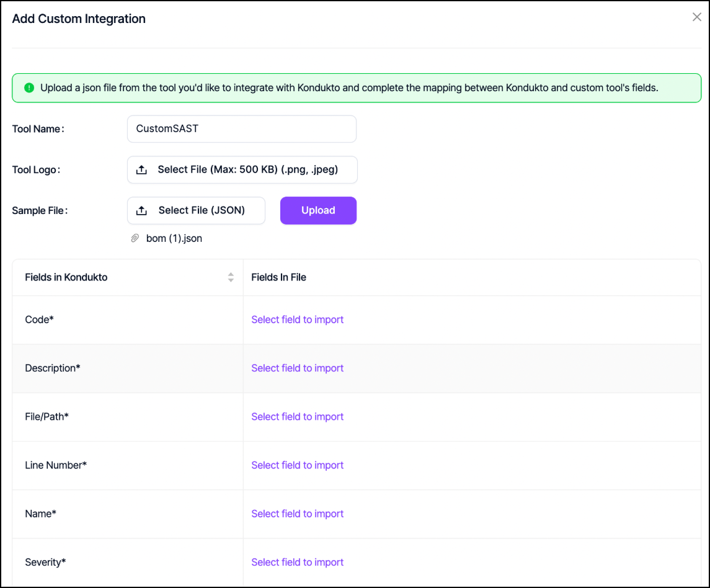710x588 pixels.
Task: Select field to import for Code
Action: pos(297,319)
